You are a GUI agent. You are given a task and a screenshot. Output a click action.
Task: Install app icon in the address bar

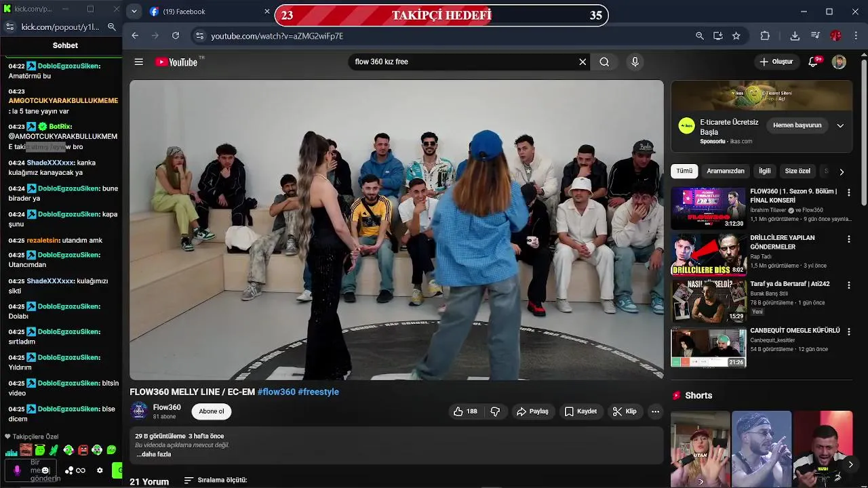[x=718, y=36]
